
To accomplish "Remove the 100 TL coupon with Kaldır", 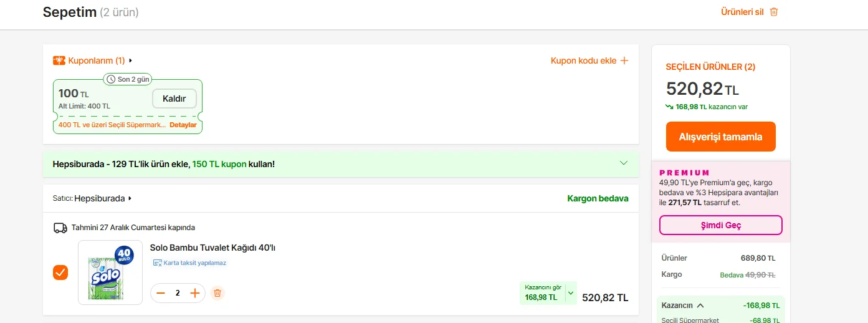I will tap(174, 99).
